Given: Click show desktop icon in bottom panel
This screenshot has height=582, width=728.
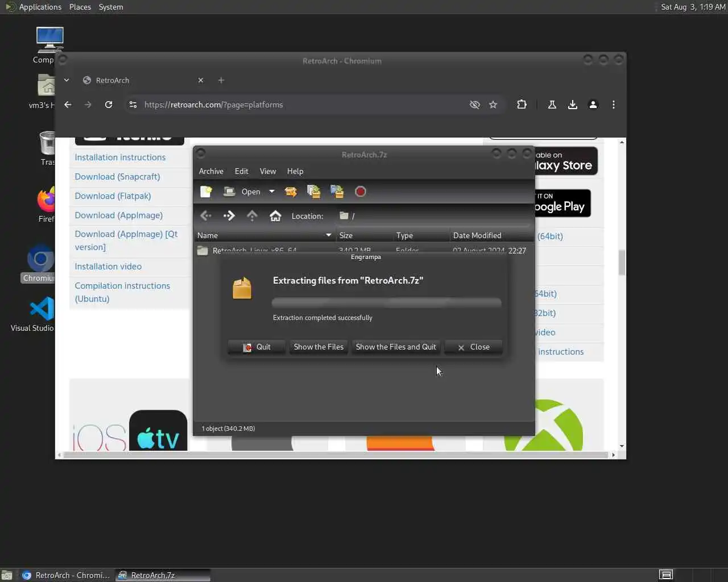Looking at the screenshot, I should pos(7,575).
